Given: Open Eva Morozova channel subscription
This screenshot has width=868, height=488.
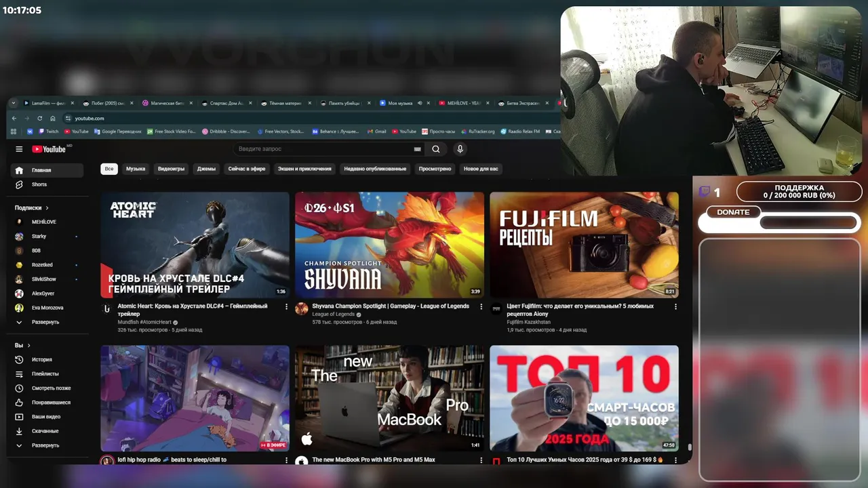Looking at the screenshot, I should 47,308.
